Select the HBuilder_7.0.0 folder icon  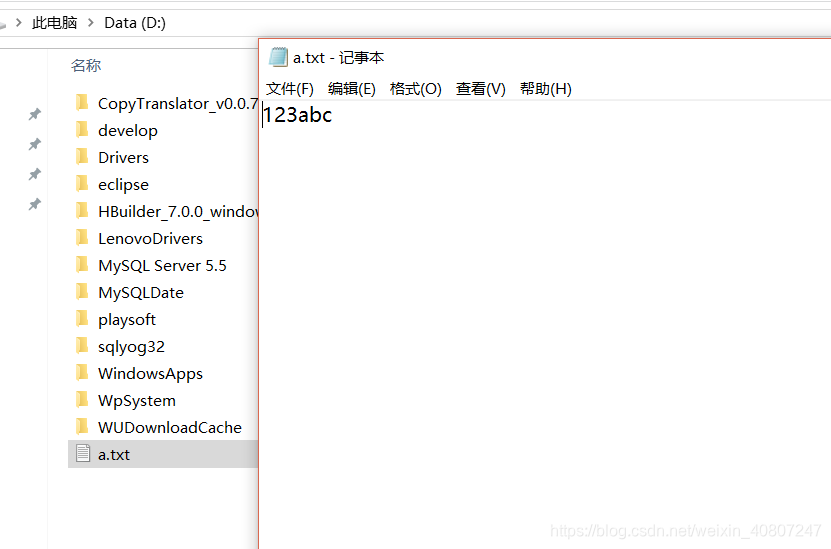coord(82,210)
